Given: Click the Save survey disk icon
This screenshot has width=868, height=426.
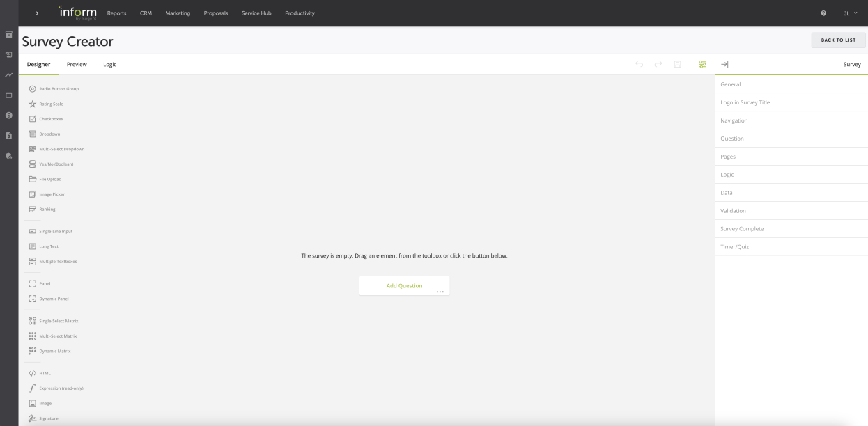Looking at the screenshot, I should pos(677,64).
